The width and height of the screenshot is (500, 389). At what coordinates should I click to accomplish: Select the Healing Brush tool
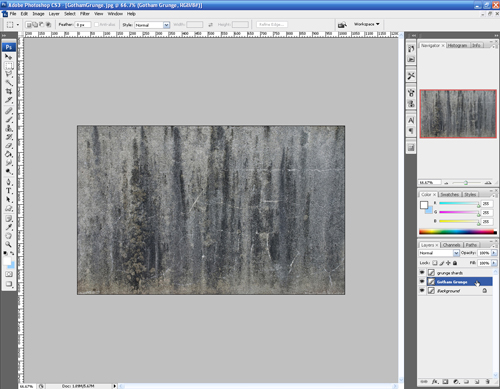tap(9, 111)
